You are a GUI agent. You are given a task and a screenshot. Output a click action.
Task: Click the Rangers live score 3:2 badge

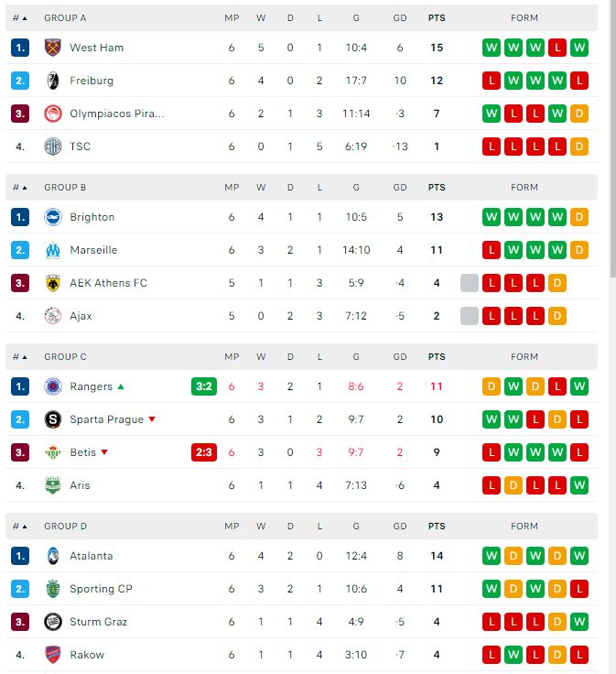click(x=204, y=386)
